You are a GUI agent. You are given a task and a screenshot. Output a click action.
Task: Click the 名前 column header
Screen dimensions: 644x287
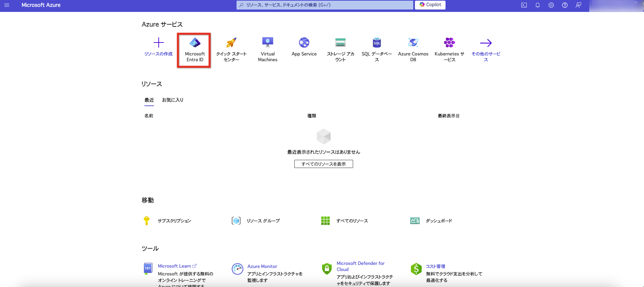149,116
